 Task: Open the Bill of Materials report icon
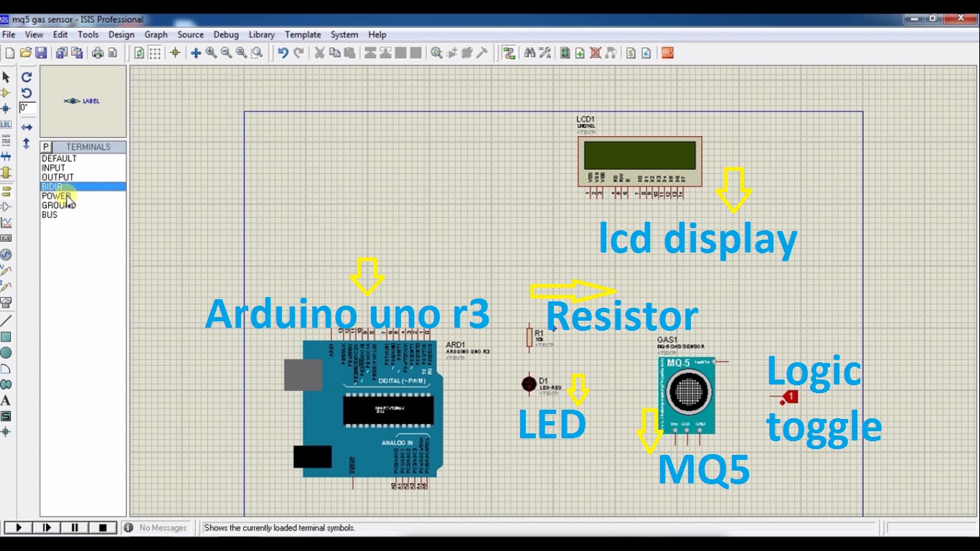[631, 52]
